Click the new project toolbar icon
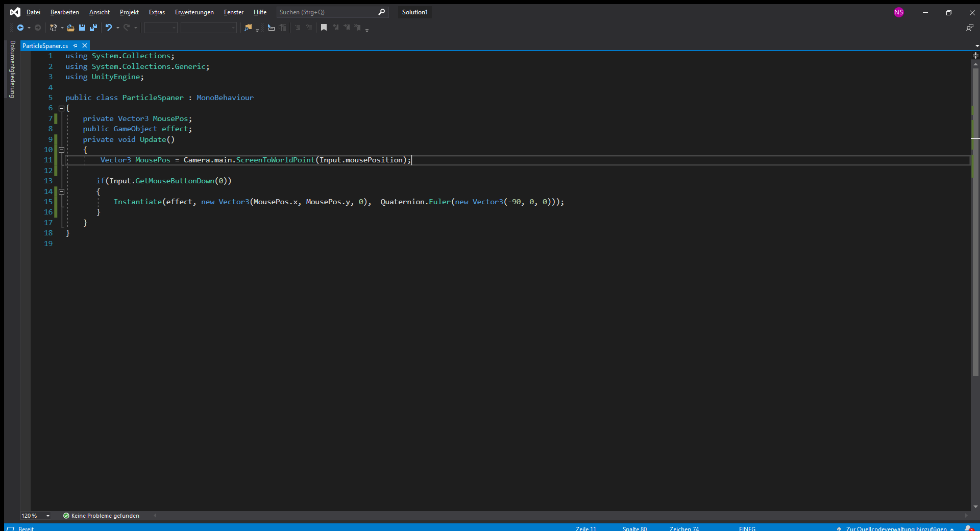This screenshot has width=980, height=531. [53, 28]
